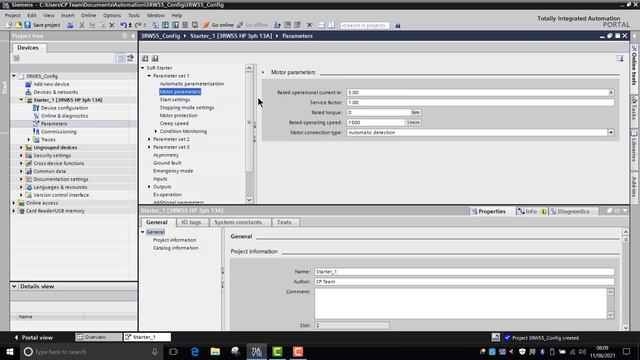Click the parameter tree scroll down arrow
The height and width of the screenshot is (360, 640).
[249, 200]
